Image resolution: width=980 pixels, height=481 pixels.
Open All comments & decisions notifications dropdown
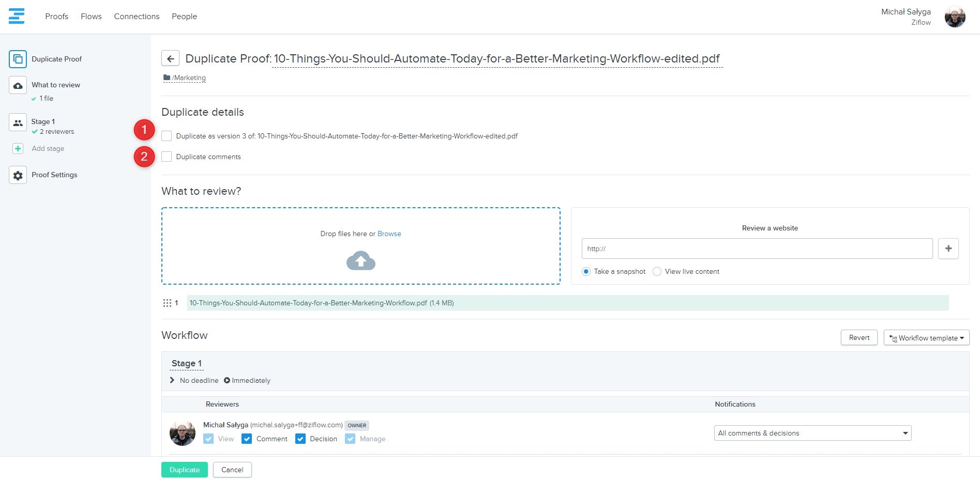(x=812, y=433)
